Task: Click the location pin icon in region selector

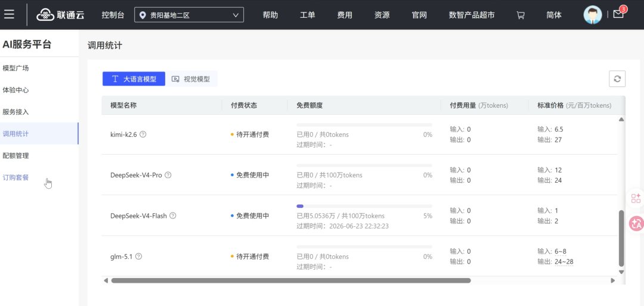Action: click(x=143, y=15)
